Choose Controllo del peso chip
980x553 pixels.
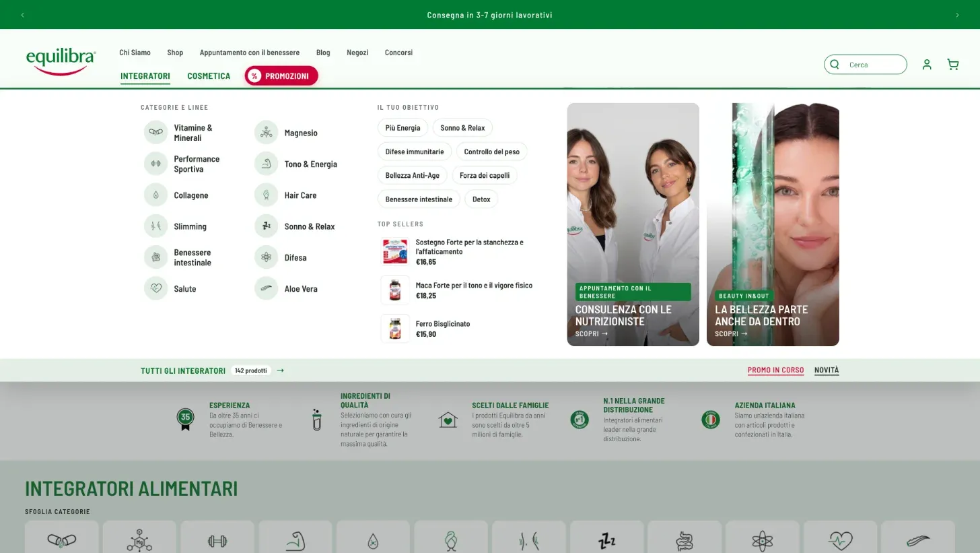coord(491,152)
